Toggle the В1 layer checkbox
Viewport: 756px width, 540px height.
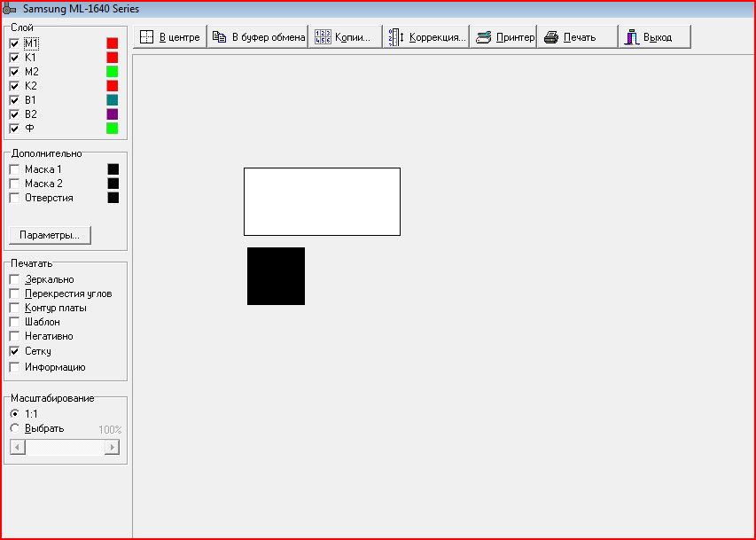pos(14,100)
